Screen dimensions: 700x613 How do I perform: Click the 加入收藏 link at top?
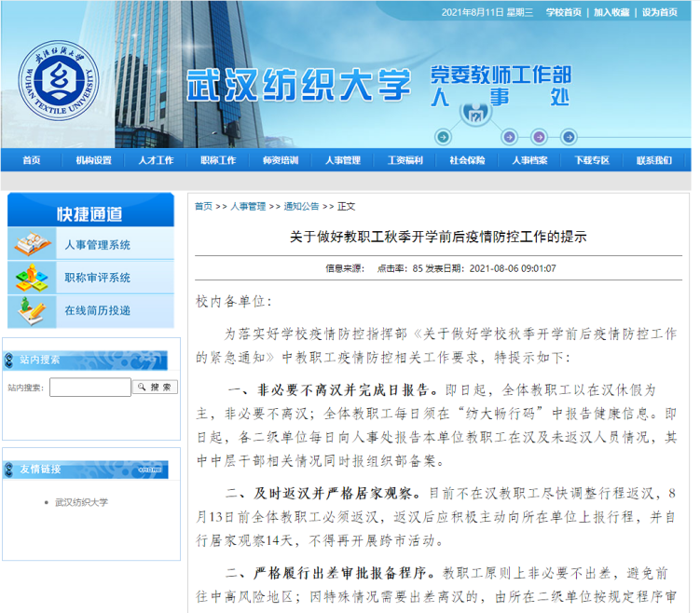click(611, 12)
